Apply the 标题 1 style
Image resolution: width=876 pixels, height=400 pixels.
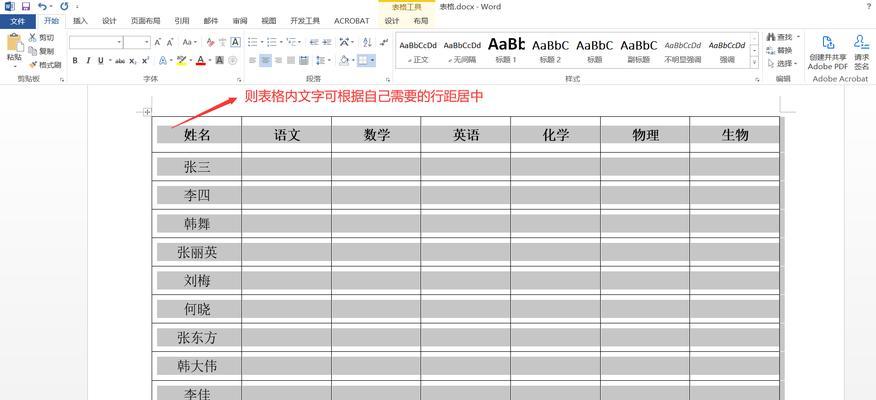506,50
